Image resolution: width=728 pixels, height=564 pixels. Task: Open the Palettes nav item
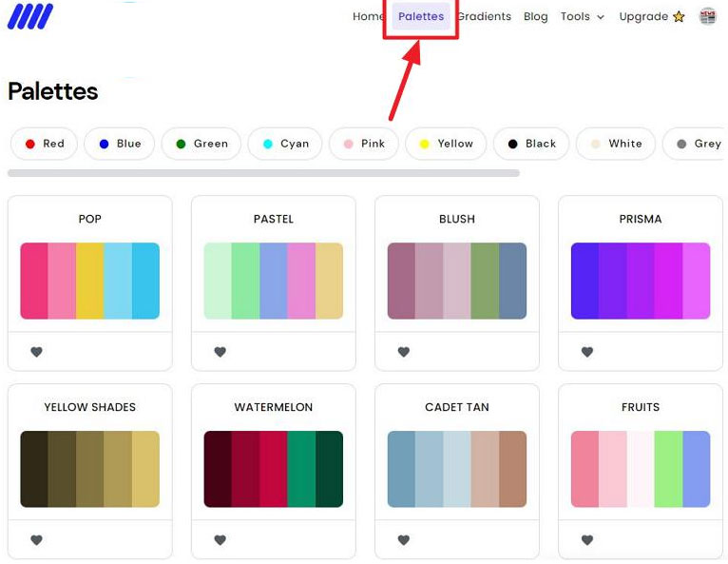pyautogui.click(x=421, y=16)
